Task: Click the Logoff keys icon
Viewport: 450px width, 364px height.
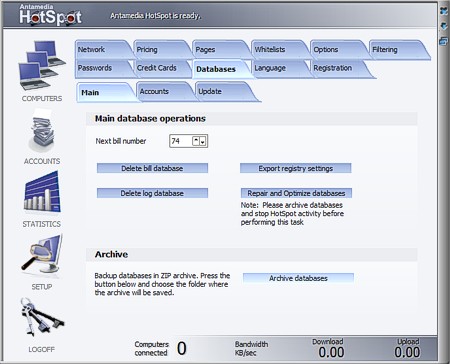Action: [42, 317]
